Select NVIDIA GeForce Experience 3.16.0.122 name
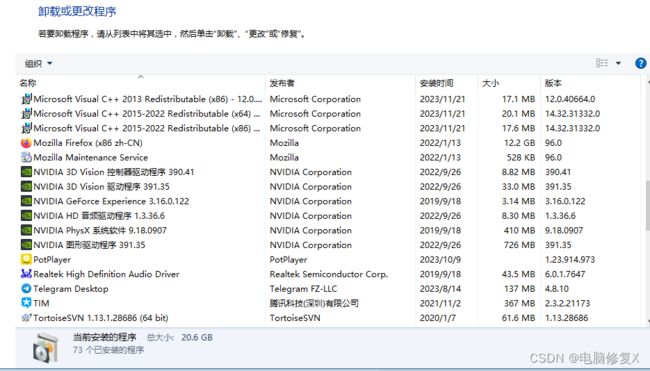Image resolution: width=650 pixels, height=371 pixels. click(111, 201)
